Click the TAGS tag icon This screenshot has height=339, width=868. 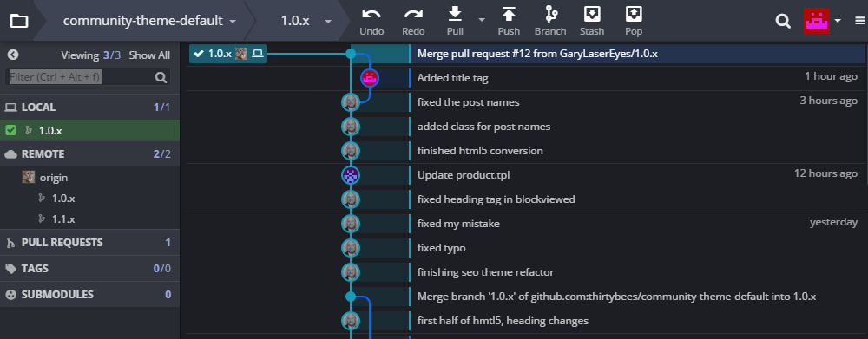pyautogui.click(x=10, y=268)
